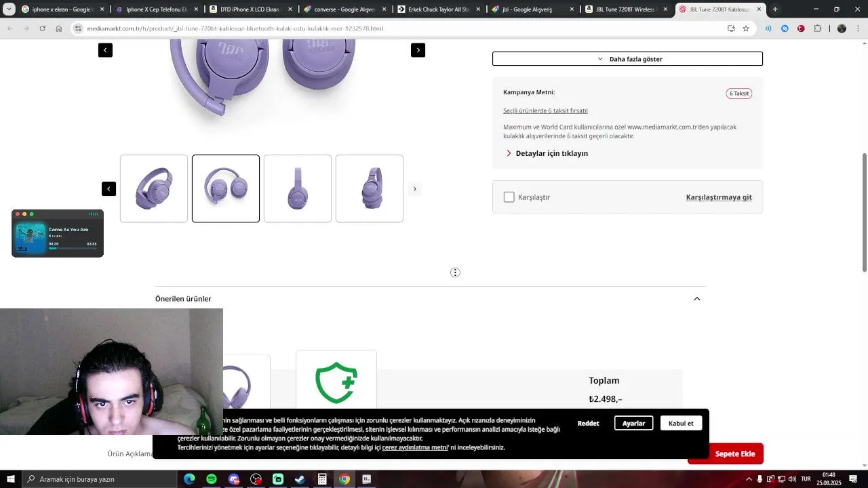Image resolution: width=868 pixels, height=488 pixels.
Task: Close the active JBL Tune 720BT Kablosuz tab
Action: click(x=759, y=9)
